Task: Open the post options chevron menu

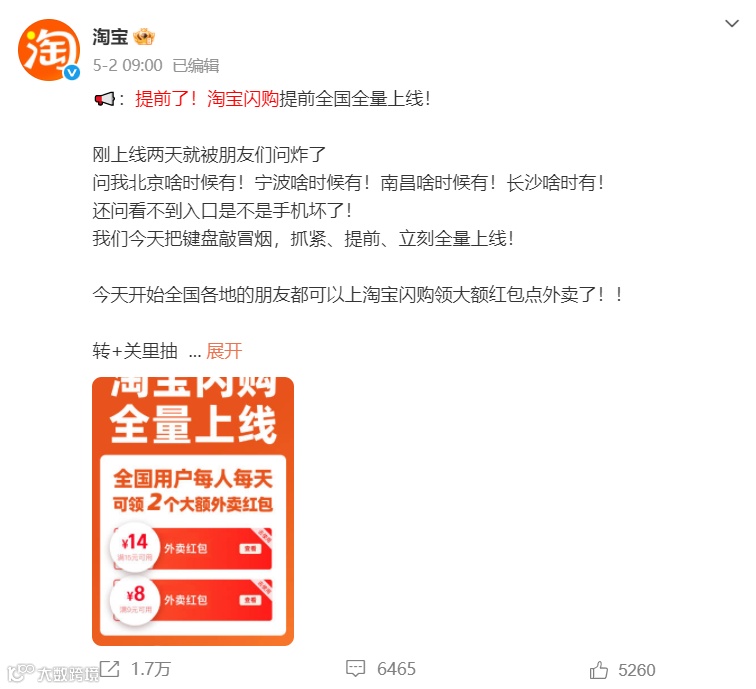Action: pos(732,24)
